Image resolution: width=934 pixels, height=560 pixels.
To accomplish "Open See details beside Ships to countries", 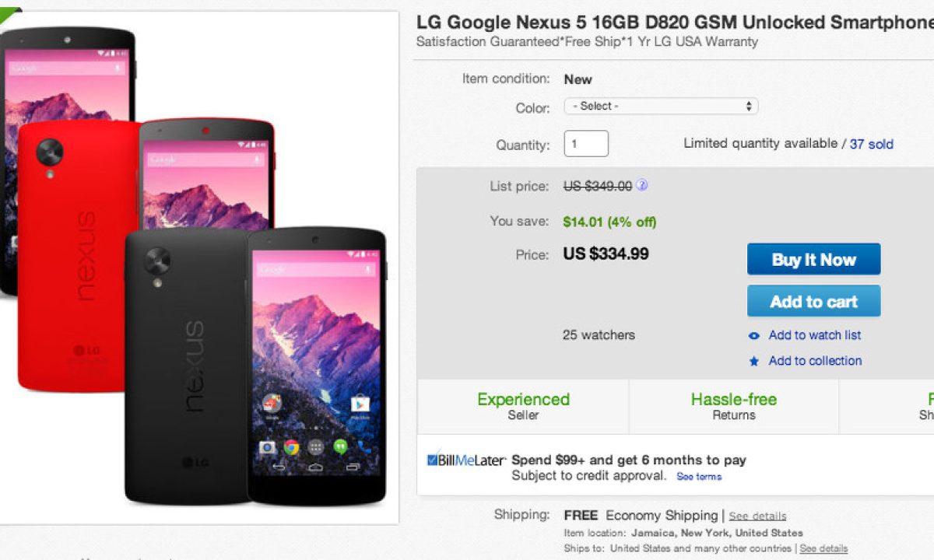I will point(823,548).
